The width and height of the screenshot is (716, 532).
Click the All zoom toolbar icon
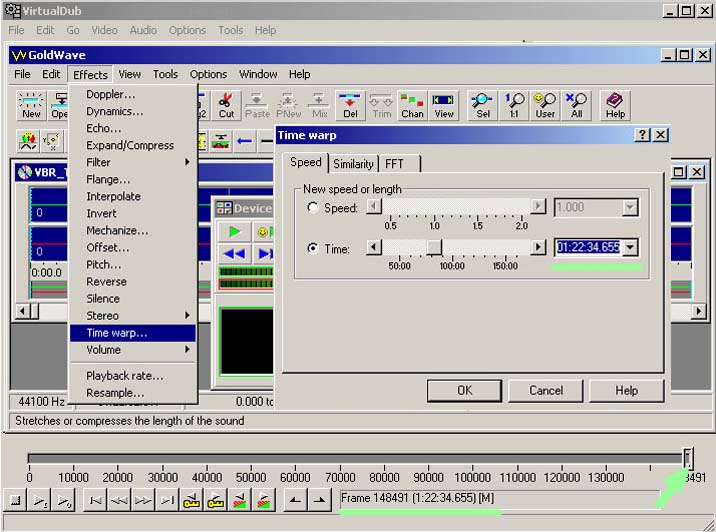click(576, 105)
